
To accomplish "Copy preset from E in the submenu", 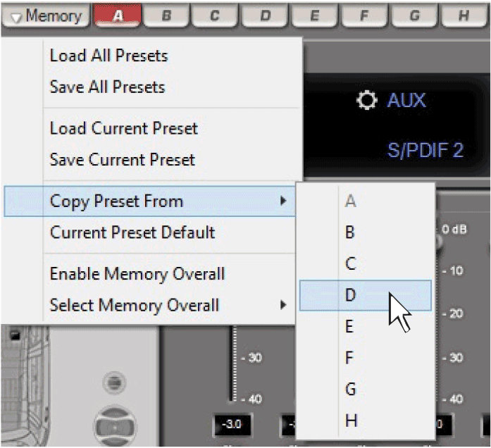I will pyautogui.click(x=366, y=326).
